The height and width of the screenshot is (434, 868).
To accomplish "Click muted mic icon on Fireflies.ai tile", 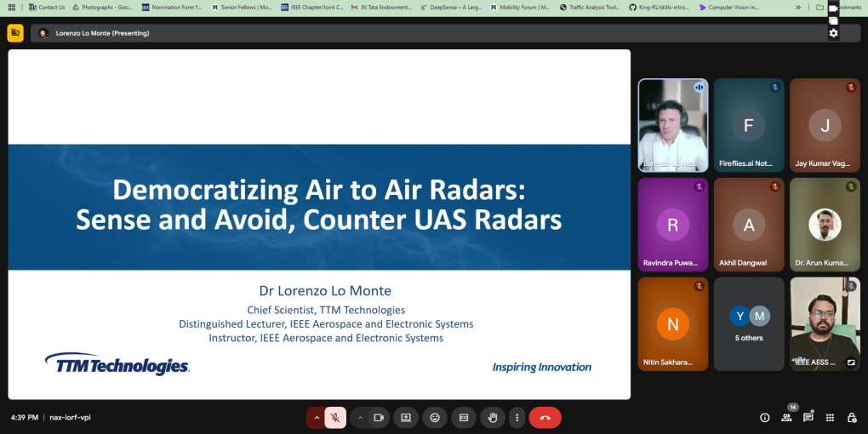I will [x=775, y=88].
